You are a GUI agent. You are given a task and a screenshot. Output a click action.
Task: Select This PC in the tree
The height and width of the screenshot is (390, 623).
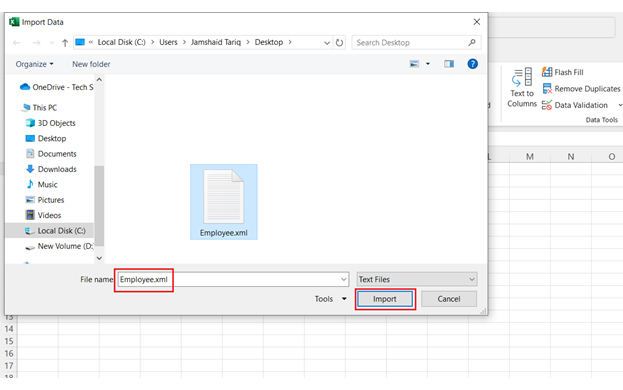coord(40,107)
